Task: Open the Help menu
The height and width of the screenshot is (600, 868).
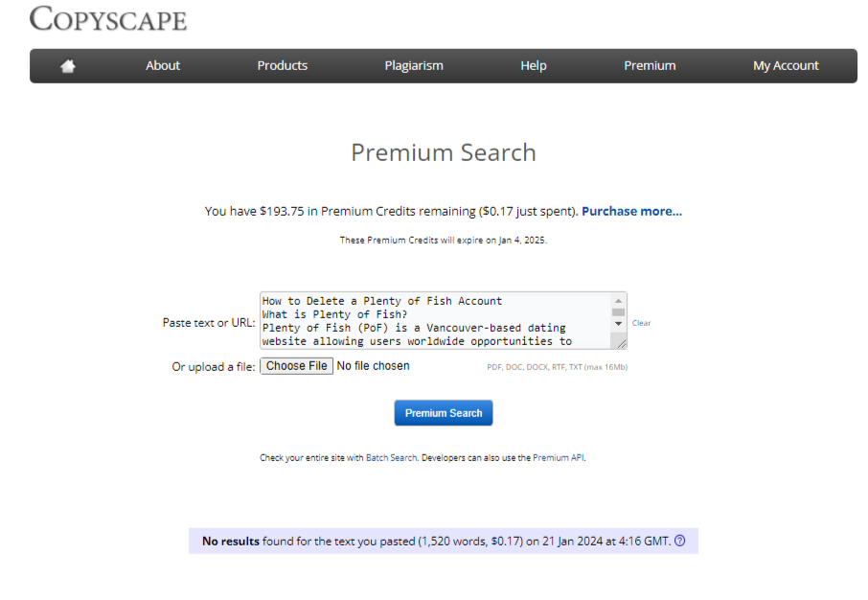Action: [534, 65]
